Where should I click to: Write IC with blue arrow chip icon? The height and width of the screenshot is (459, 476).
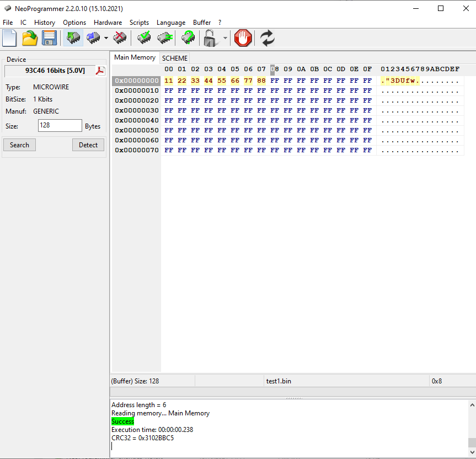[93, 38]
